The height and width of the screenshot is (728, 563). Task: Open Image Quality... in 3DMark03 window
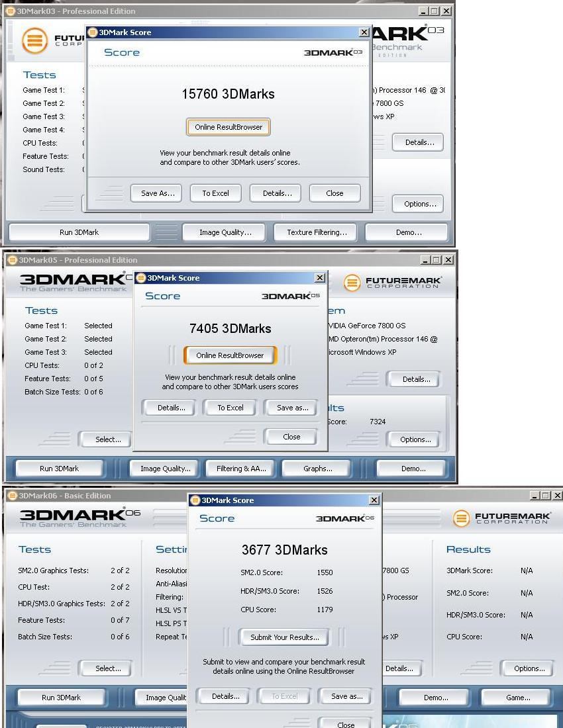coord(225,232)
